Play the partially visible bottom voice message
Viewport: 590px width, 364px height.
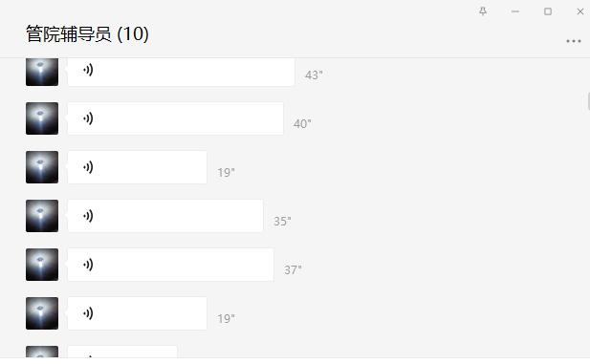pos(122,352)
